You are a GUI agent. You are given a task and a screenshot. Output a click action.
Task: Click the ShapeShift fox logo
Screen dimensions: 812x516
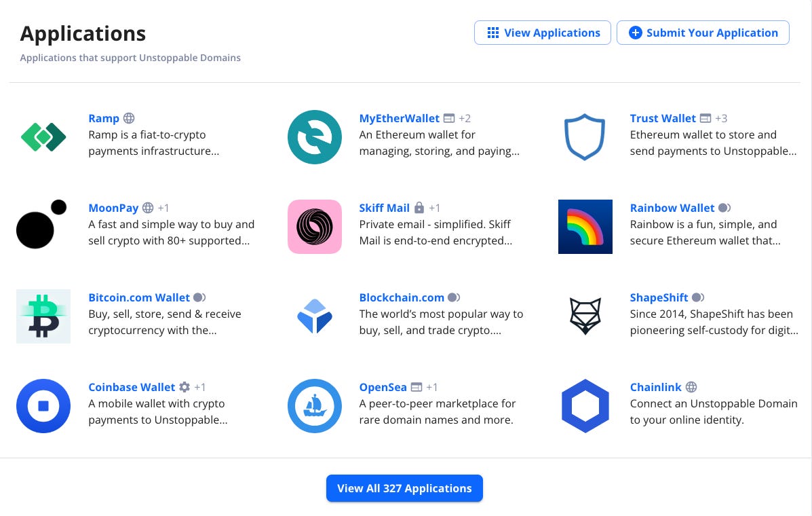(585, 316)
